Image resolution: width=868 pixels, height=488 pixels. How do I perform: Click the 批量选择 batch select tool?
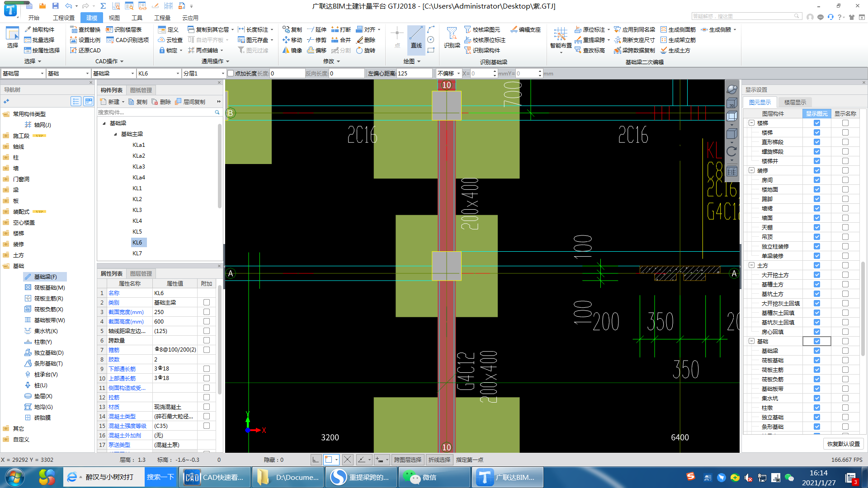pos(39,40)
